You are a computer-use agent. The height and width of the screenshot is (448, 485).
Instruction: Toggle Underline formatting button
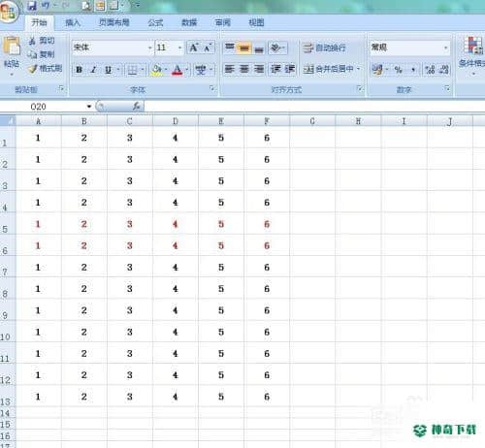click(x=109, y=70)
